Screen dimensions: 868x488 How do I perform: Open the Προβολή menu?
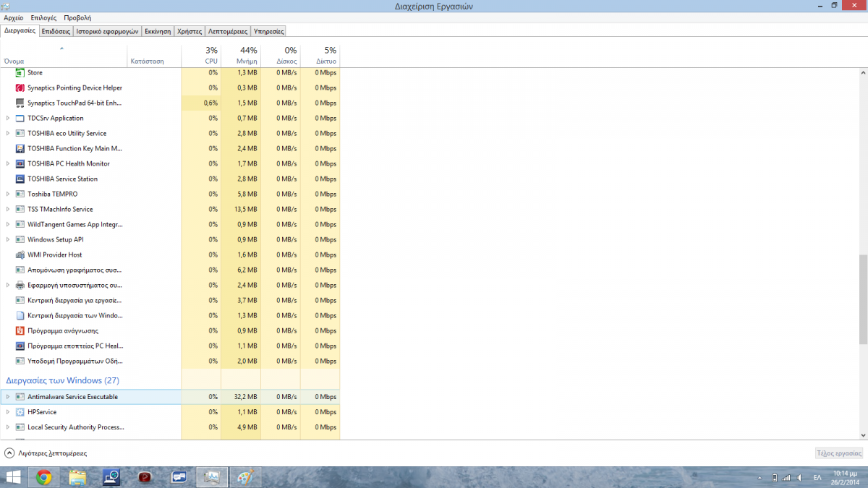77,17
